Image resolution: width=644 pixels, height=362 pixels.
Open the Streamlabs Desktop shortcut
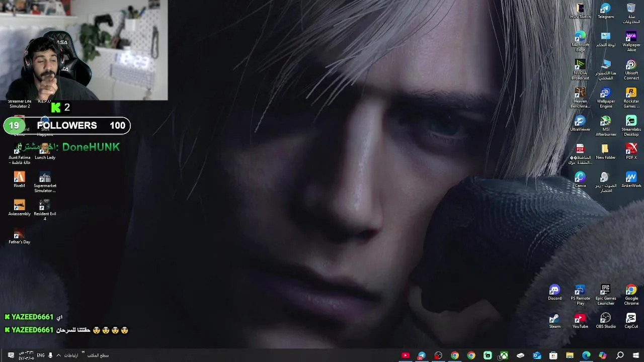pyautogui.click(x=631, y=126)
